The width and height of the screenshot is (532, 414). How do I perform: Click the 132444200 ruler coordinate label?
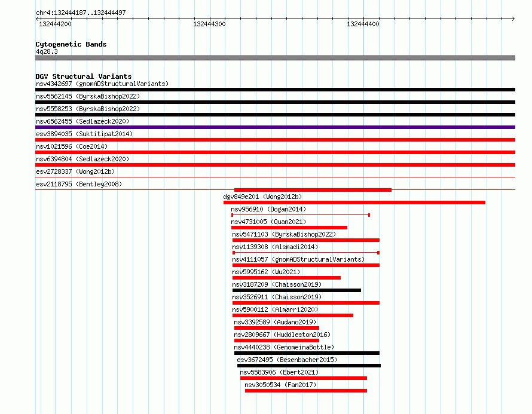click(56, 24)
